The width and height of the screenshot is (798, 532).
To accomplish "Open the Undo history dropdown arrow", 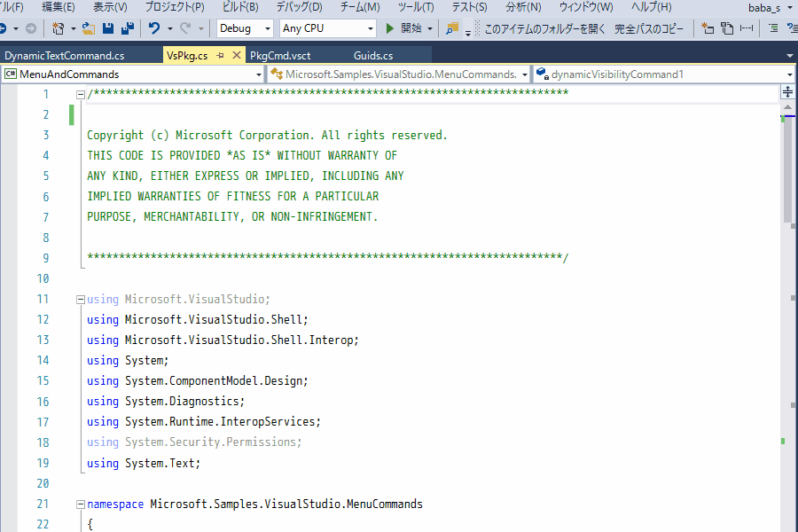I will point(170,29).
